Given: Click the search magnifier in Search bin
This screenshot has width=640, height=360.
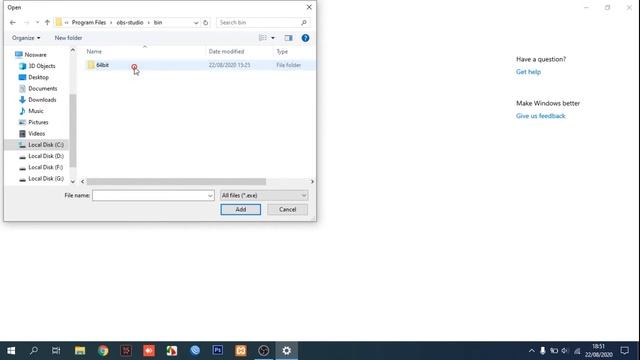Looking at the screenshot, I should point(304,22).
